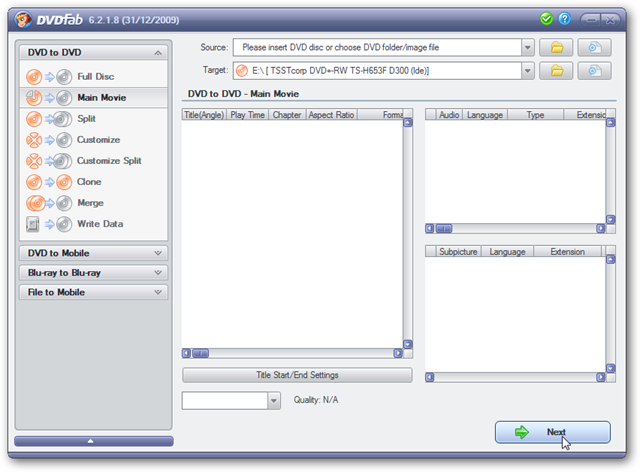Expand the Blu-ray to Blu-ray section
Viewport: 640px width, 472px height.
coord(93,273)
